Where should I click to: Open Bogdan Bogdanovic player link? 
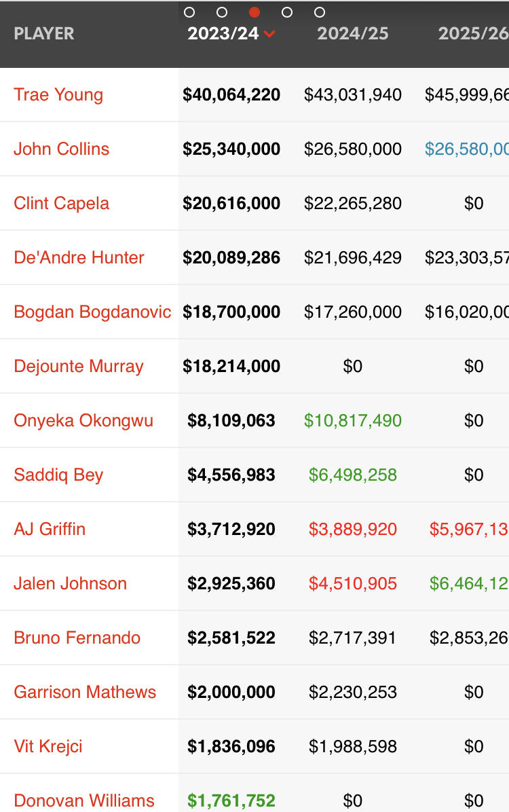92,312
